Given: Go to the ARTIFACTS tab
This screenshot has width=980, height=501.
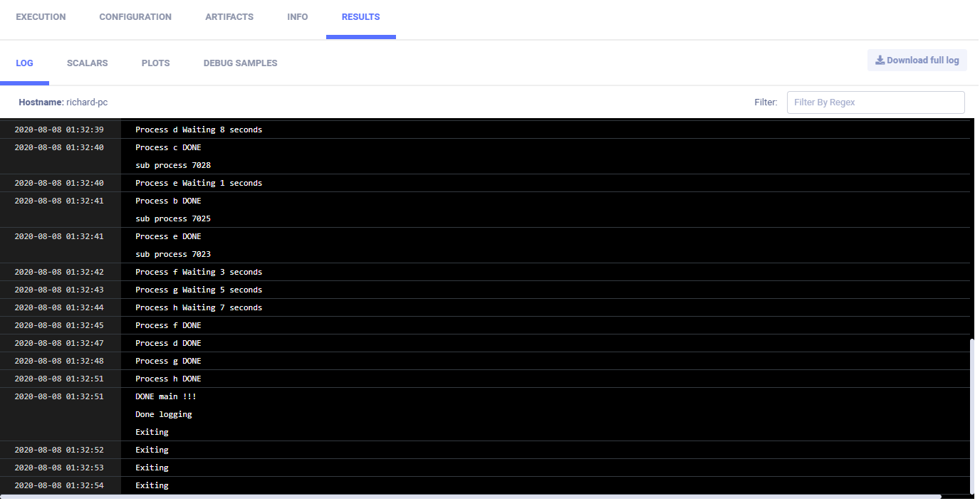Looking at the screenshot, I should click(229, 17).
